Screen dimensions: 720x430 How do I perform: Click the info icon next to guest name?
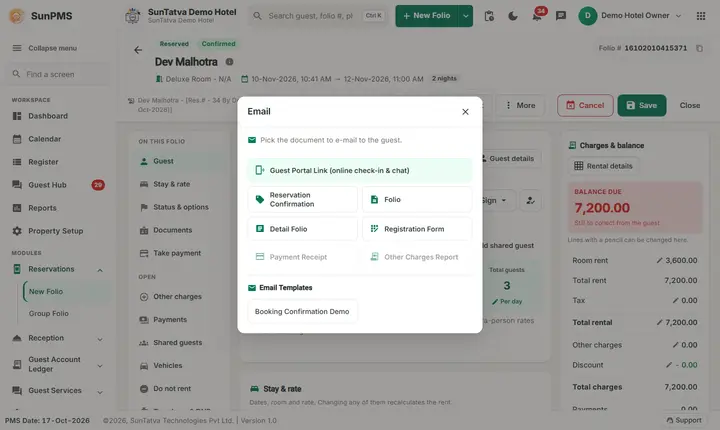229,62
